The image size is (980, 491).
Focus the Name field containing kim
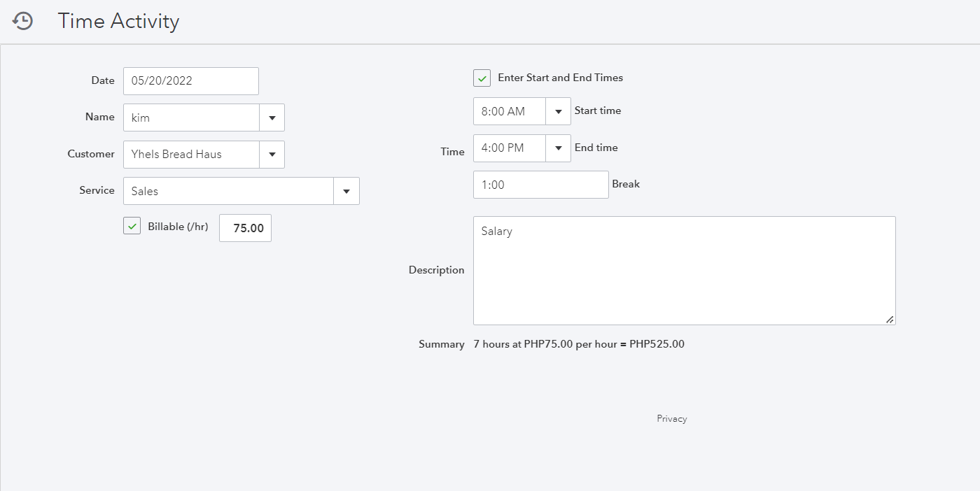[x=191, y=118]
